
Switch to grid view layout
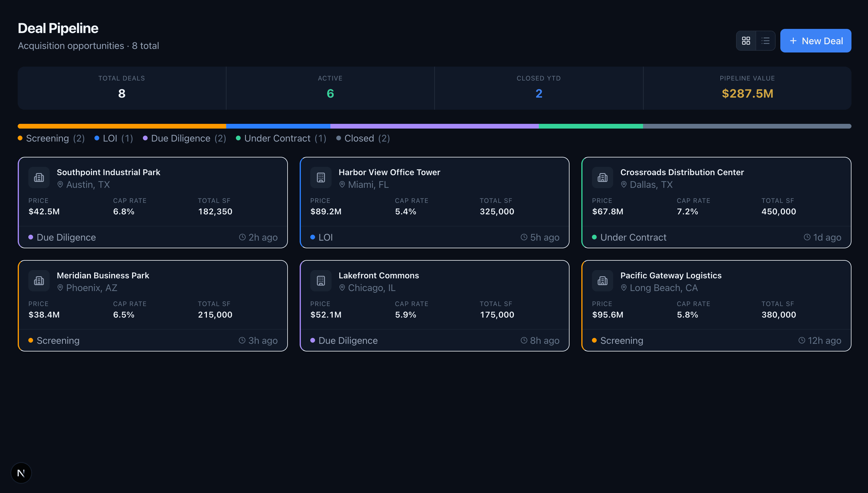pos(746,41)
